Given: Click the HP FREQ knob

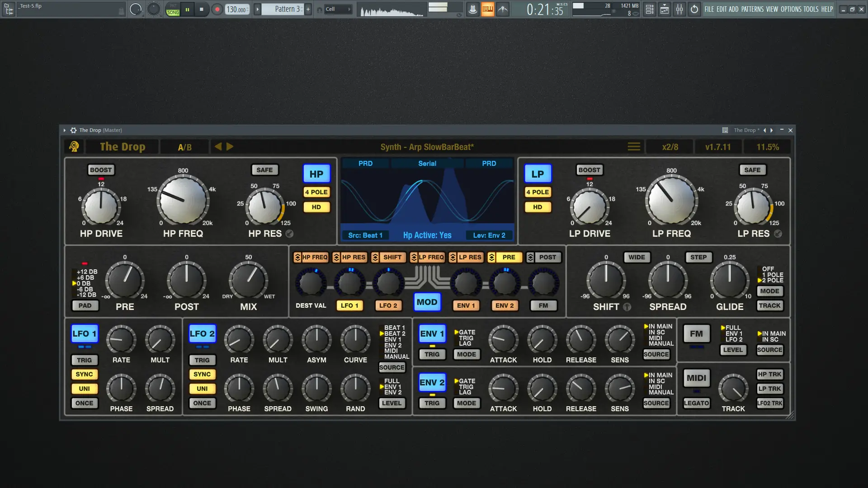Looking at the screenshot, I should pyautogui.click(x=183, y=200).
